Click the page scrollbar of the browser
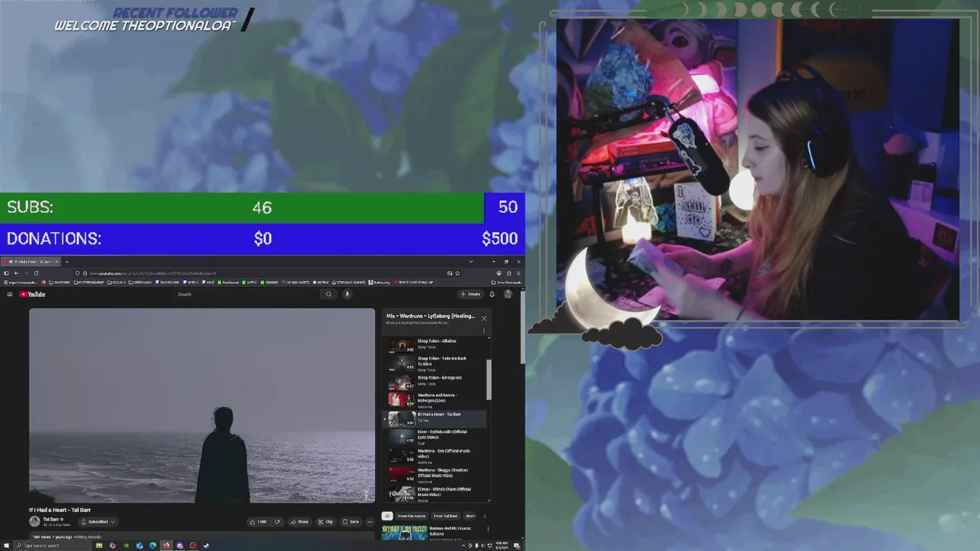 coord(524,328)
